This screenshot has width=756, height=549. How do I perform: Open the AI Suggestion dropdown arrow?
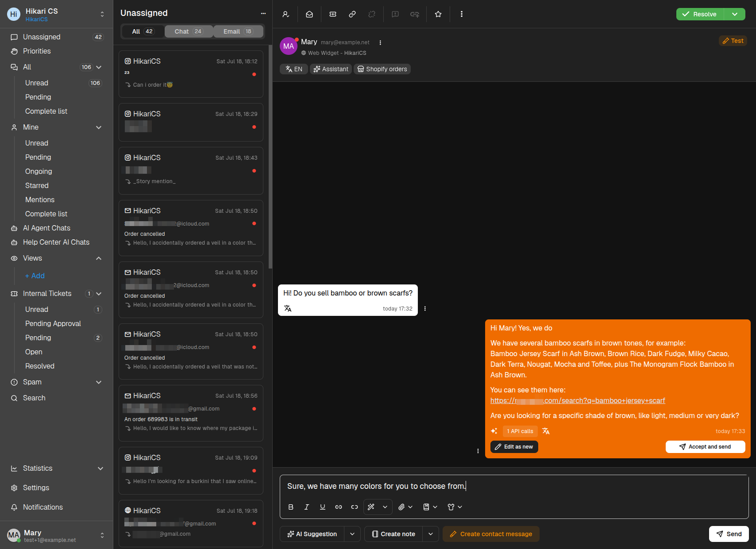pyautogui.click(x=352, y=534)
